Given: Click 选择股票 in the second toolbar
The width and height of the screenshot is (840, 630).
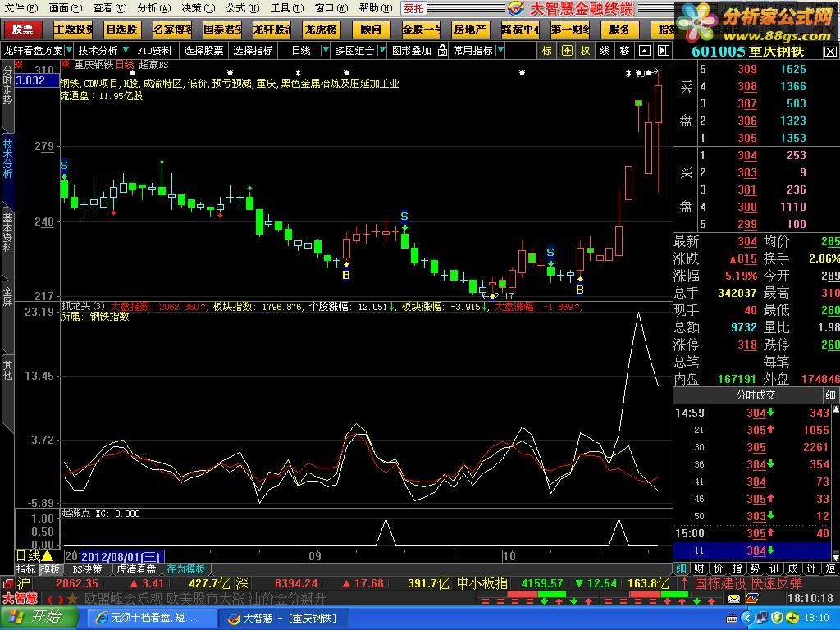Looking at the screenshot, I should 203,51.
